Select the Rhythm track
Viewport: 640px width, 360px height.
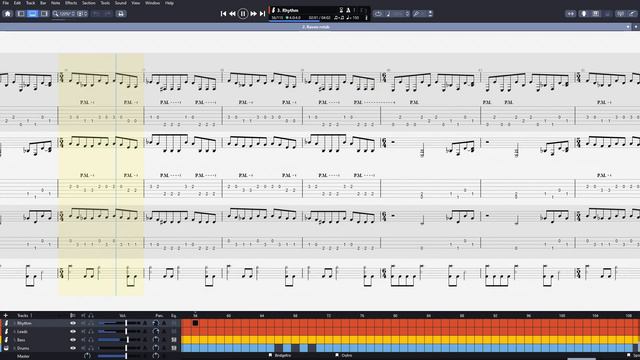(24, 323)
